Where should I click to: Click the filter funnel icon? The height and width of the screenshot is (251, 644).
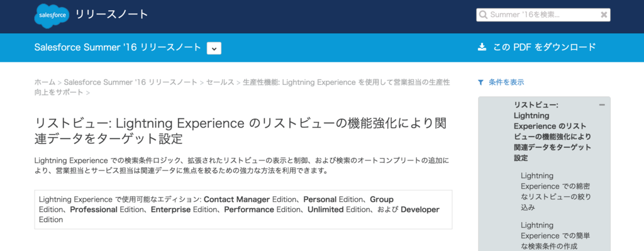480,82
